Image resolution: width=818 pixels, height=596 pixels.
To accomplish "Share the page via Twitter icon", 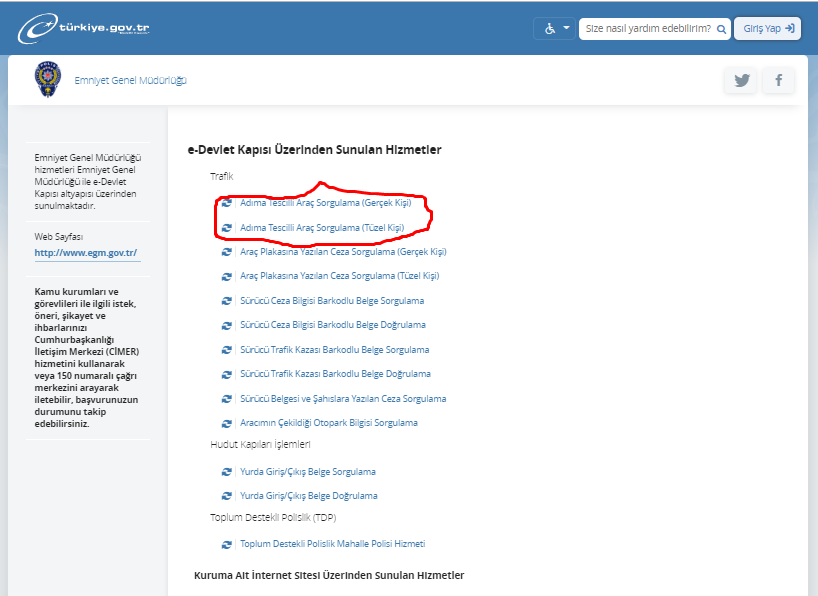I will pos(741,81).
